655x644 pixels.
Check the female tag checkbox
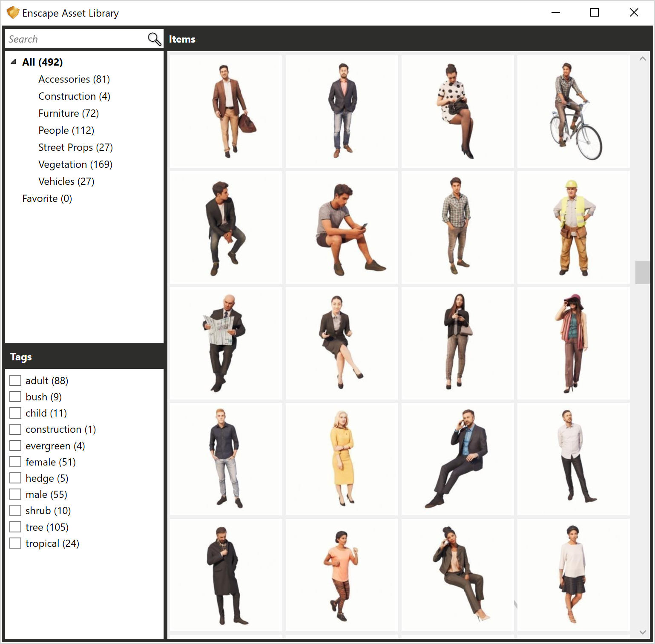15,462
